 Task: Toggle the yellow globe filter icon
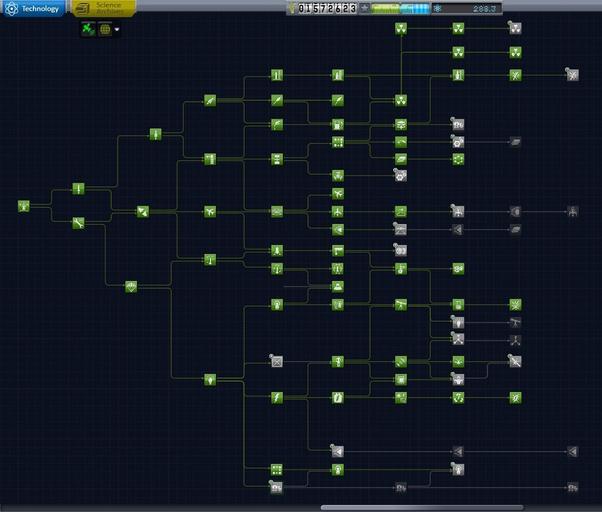pyautogui.click(x=105, y=29)
